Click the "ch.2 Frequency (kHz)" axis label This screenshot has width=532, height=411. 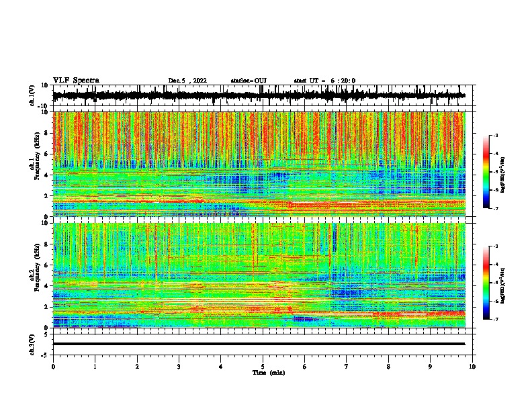[x=34, y=268]
